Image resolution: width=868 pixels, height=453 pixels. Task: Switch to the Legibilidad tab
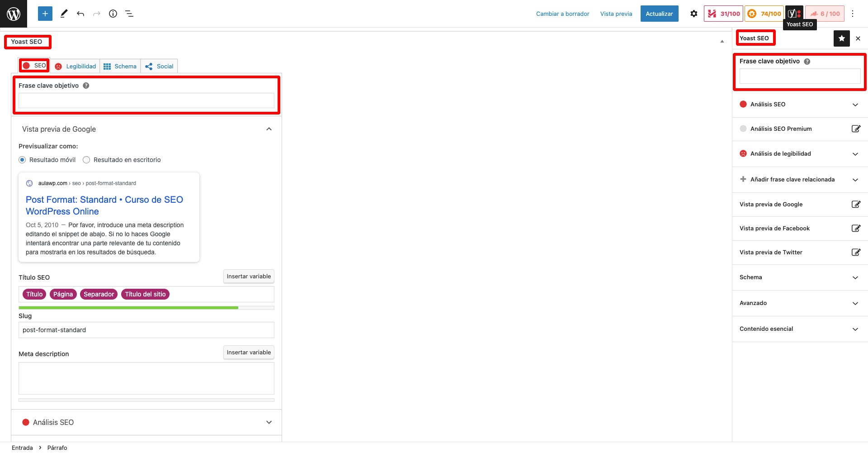coord(75,66)
